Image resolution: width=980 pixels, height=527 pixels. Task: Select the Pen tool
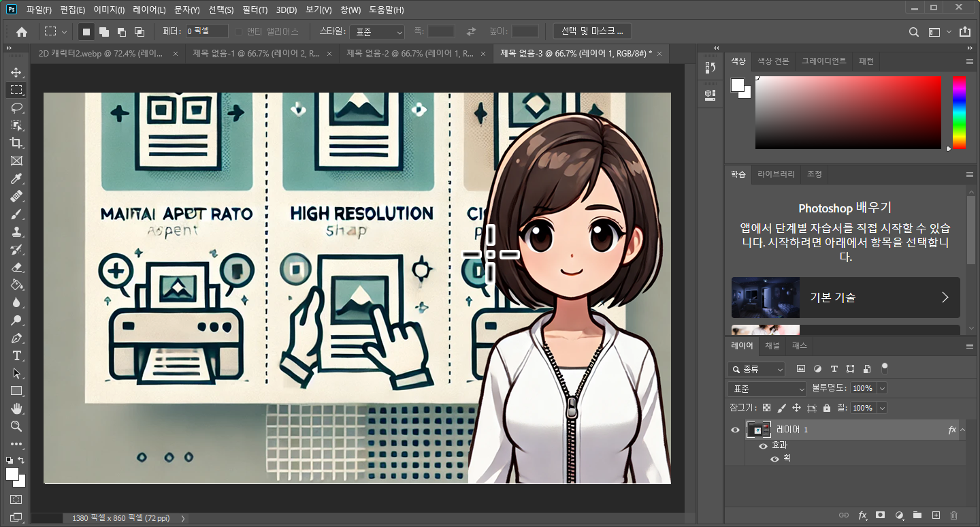pyautogui.click(x=16, y=338)
